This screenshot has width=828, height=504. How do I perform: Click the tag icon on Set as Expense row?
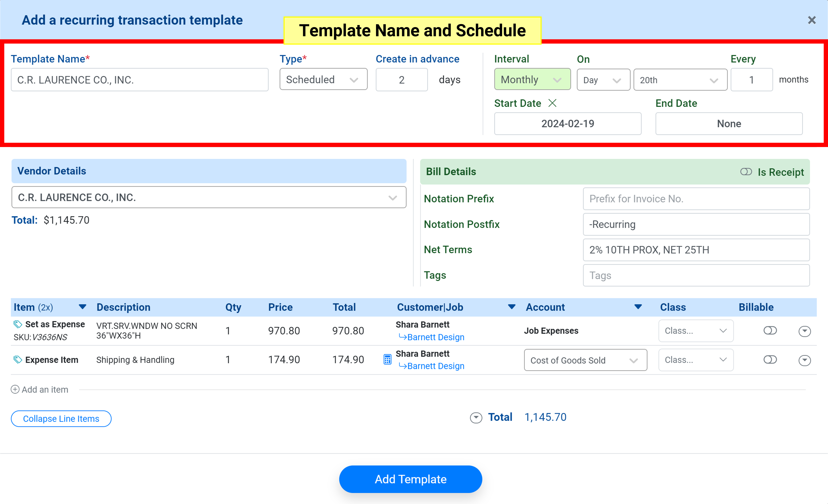18,324
